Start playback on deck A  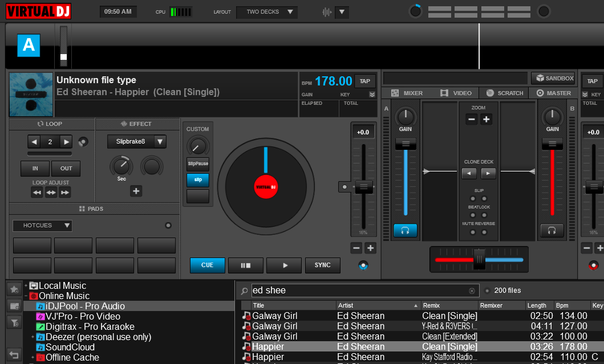pyautogui.click(x=284, y=265)
